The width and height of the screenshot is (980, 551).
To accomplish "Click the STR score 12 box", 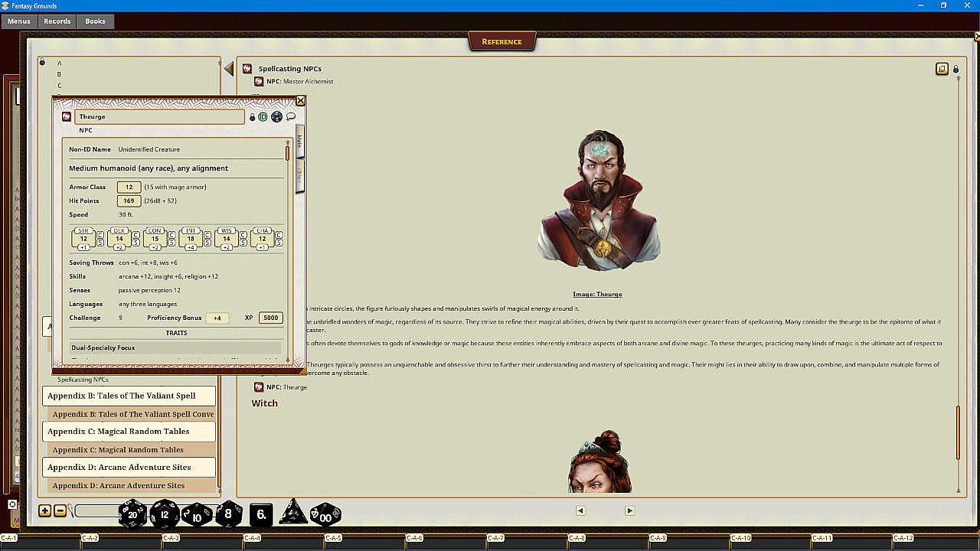I will coord(83,239).
